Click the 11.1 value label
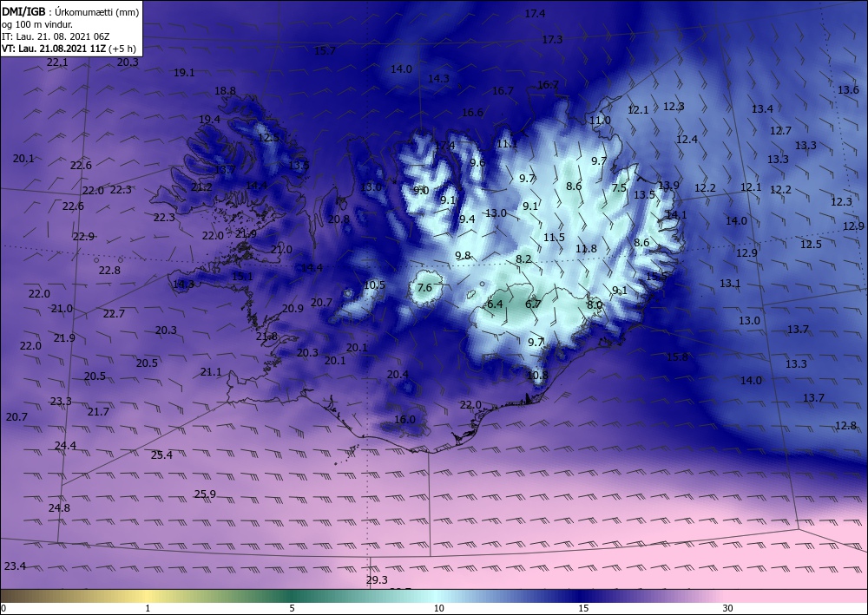This screenshot has height=615, width=868. pyautogui.click(x=507, y=144)
